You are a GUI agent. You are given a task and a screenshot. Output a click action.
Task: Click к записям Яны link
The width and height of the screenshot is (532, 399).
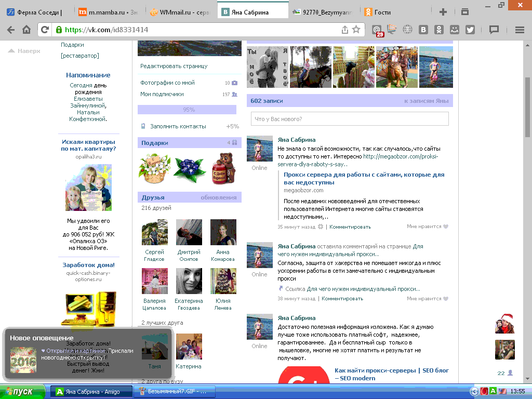pyautogui.click(x=426, y=101)
